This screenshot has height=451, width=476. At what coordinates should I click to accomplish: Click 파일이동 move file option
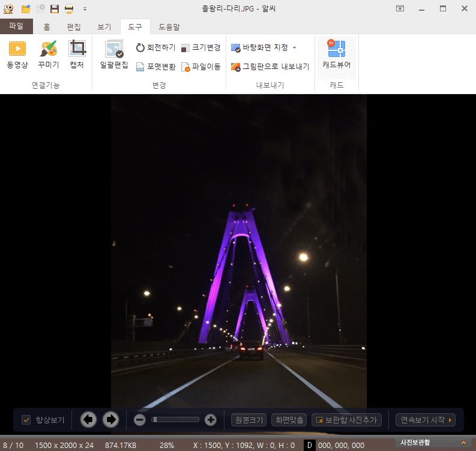[200, 67]
